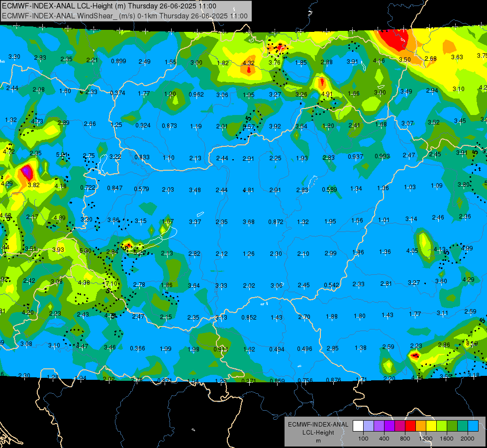The image size is (487, 448).
Task: Click the wind shear value 8.19
Action: coord(472,343)
